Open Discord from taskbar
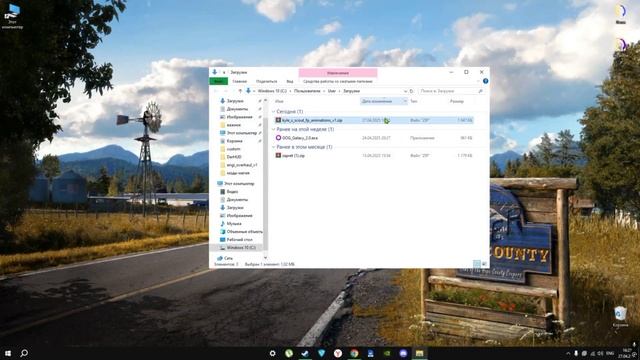The width and height of the screenshot is (640, 360). click(x=403, y=353)
